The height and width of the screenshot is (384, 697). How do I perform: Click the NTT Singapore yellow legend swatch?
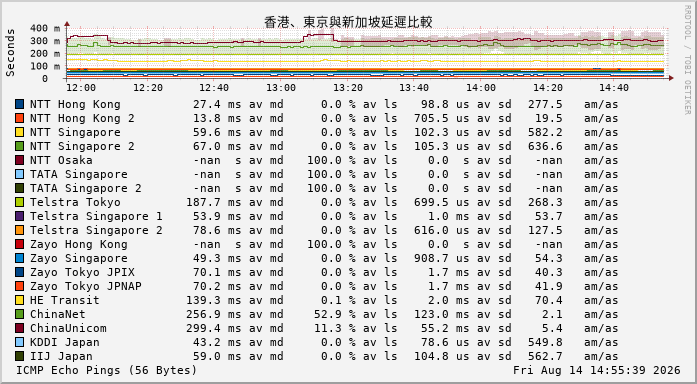(19, 132)
